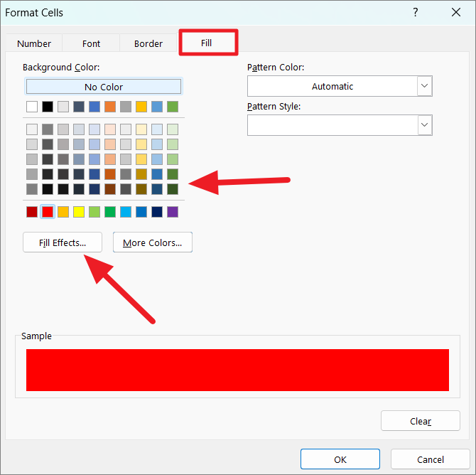The image size is (476, 475).
Task: Click the red Sample preview area
Action: pos(237,370)
